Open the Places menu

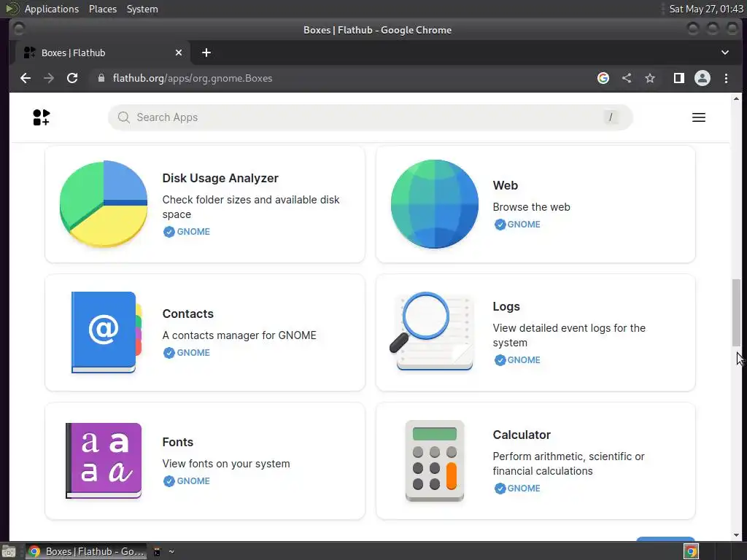tap(102, 9)
